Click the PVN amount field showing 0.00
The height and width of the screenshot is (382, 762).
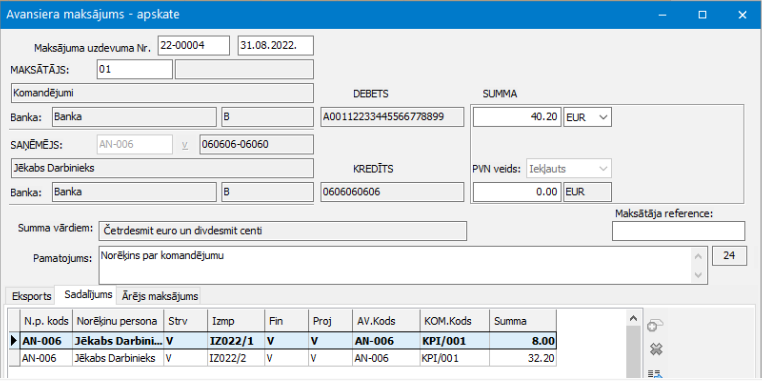point(517,192)
